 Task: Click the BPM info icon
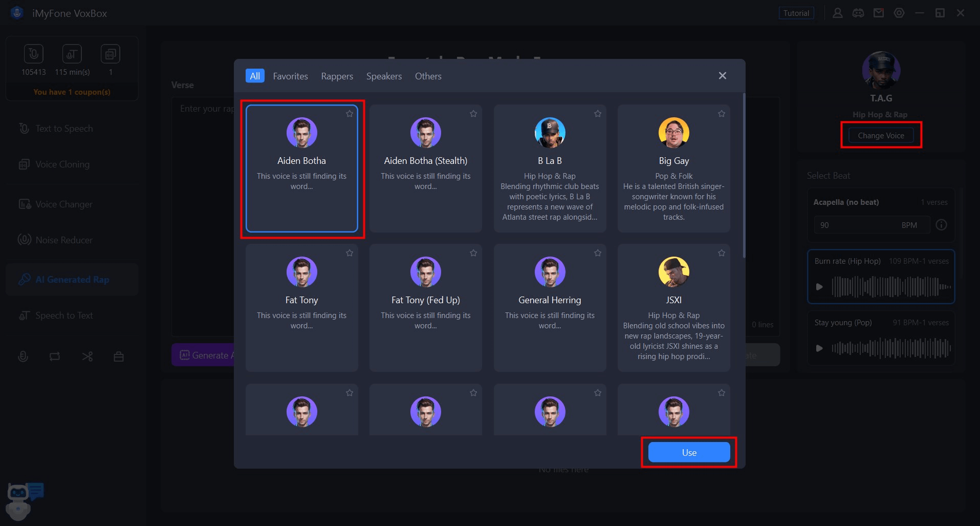click(x=941, y=225)
